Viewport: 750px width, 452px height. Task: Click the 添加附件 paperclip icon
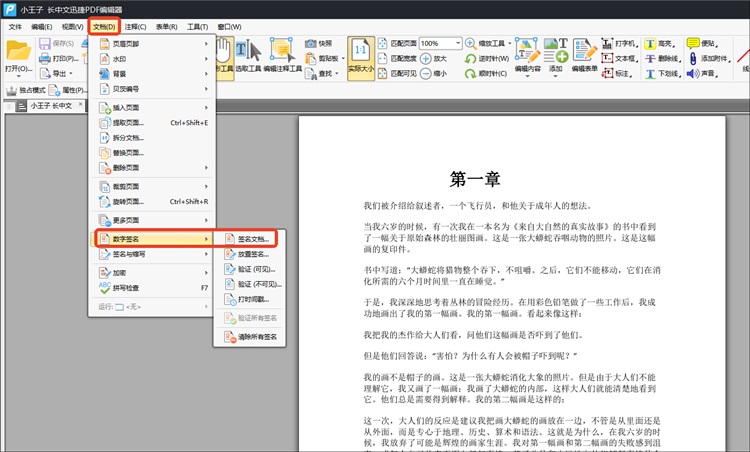tap(693, 58)
